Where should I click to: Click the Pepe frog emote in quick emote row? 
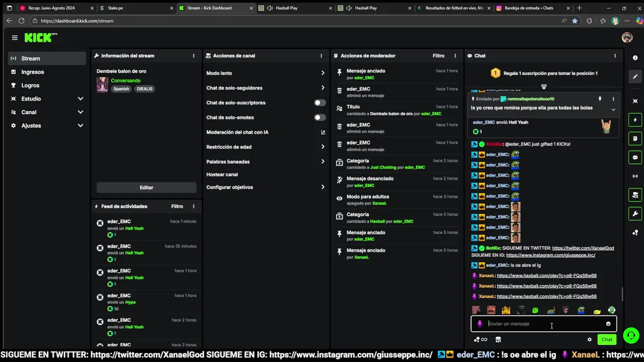pos(581,310)
